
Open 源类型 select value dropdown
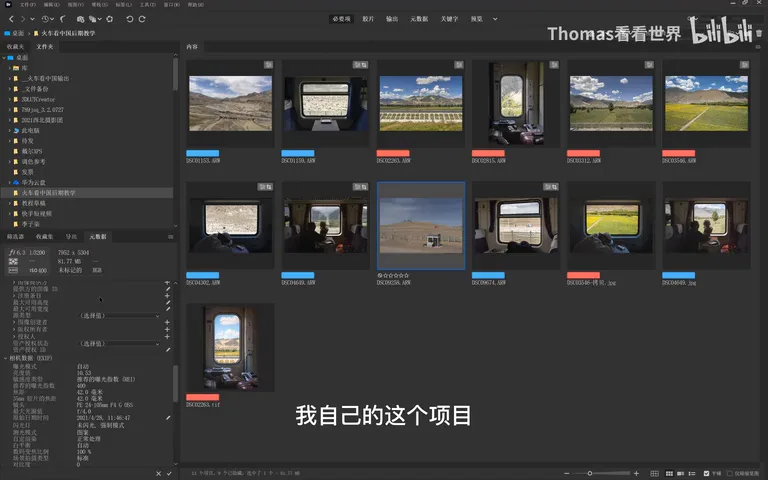pyautogui.click(x=119, y=316)
